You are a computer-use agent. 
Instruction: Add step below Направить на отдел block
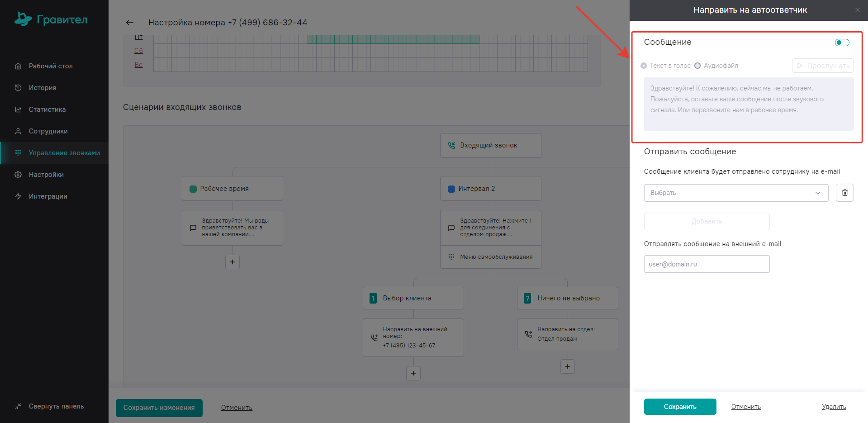point(567,366)
